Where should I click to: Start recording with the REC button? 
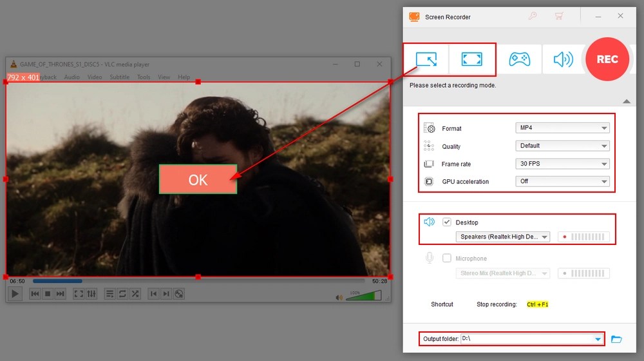[607, 59]
